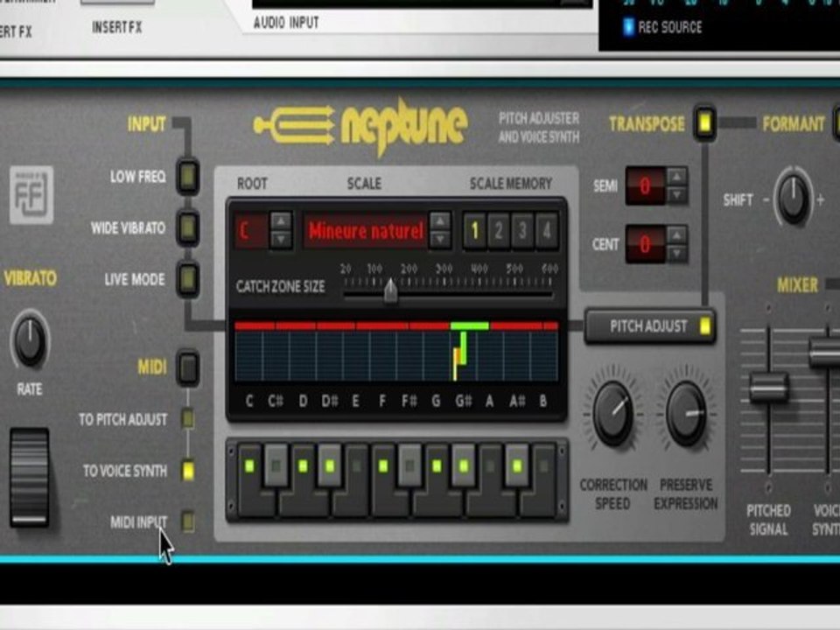Viewport: 840px width, 630px height.
Task: Open the Mineure naturel scale display
Action: coord(366,231)
